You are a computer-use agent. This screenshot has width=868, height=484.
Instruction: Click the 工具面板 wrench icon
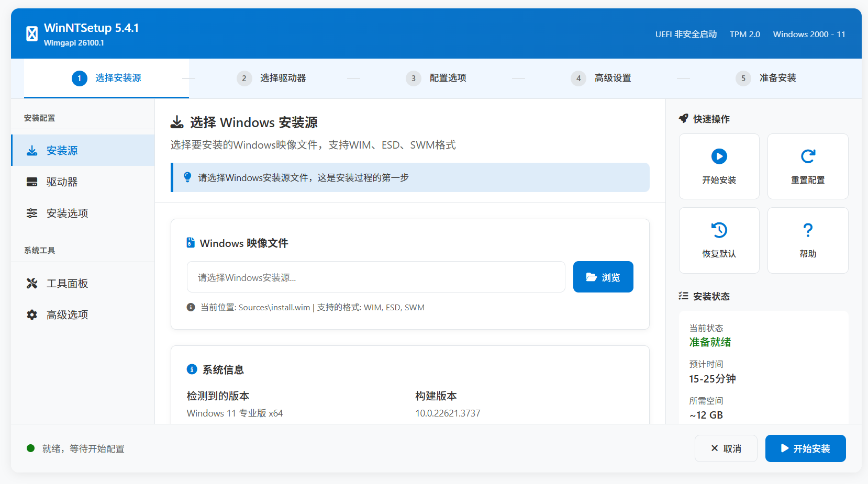click(x=32, y=284)
